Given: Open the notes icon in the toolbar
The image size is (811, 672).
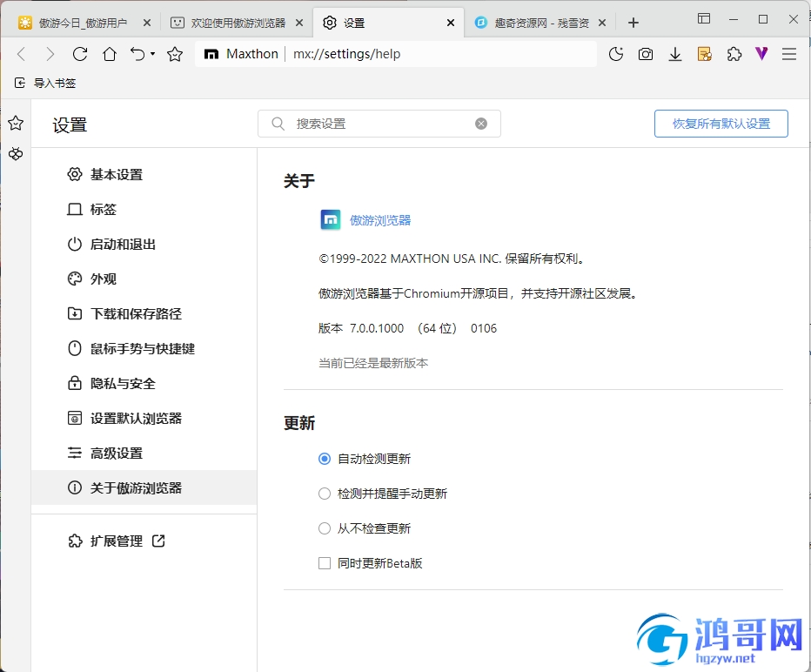Looking at the screenshot, I should point(705,54).
